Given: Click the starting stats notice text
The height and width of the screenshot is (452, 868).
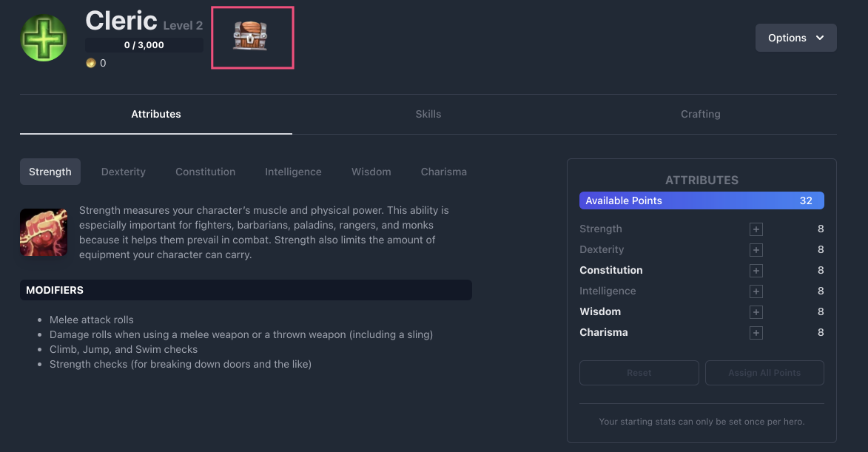Looking at the screenshot, I should (x=702, y=422).
